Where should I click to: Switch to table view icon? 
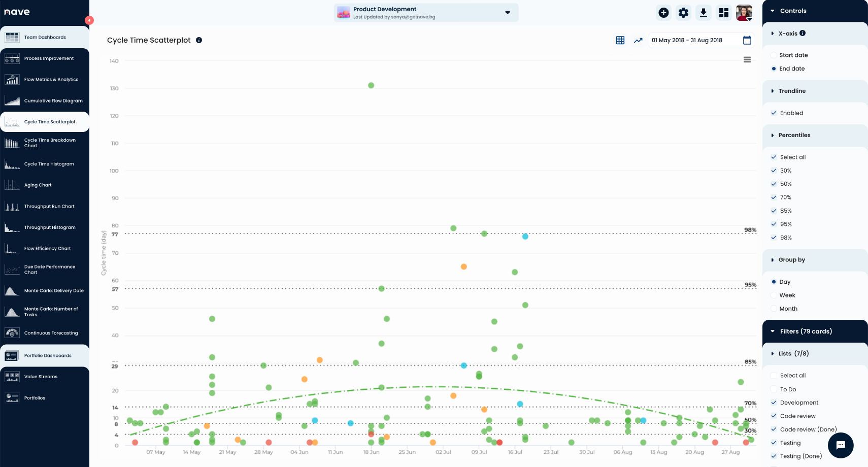tap(620, 40)
